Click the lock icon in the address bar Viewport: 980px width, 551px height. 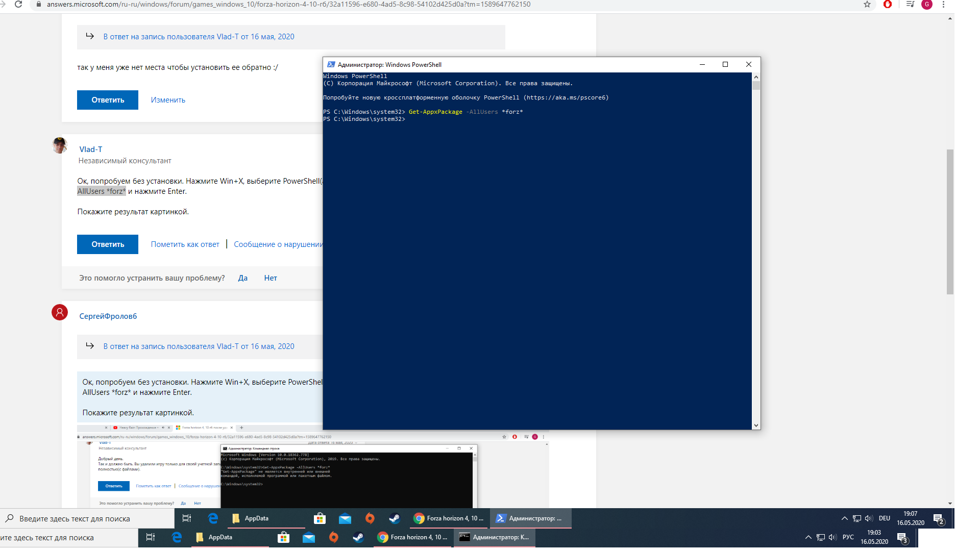pos(38,4)
